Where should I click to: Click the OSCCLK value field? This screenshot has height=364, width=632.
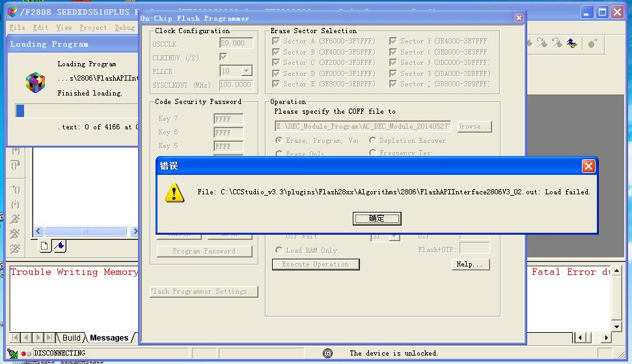[x=236, y=43]
